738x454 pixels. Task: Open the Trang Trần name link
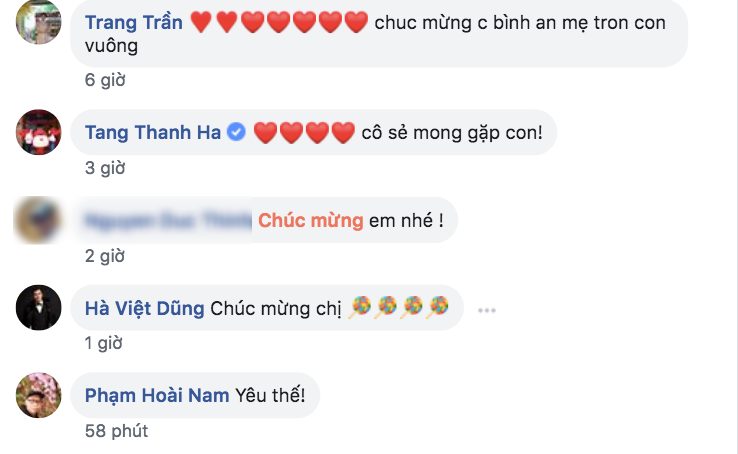[x=133, y=22]
